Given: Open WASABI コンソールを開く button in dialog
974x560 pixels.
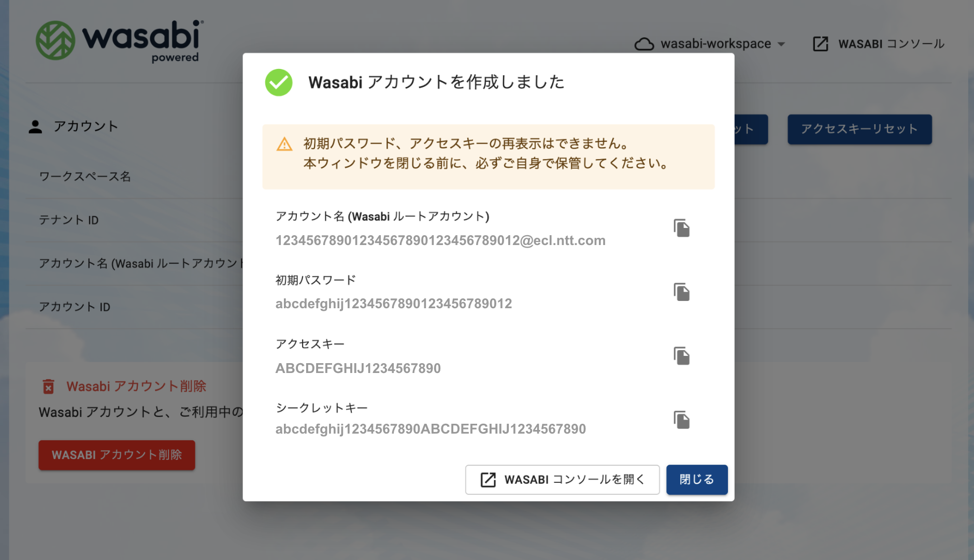Looking at the screenshot, I should pos(562,480).
